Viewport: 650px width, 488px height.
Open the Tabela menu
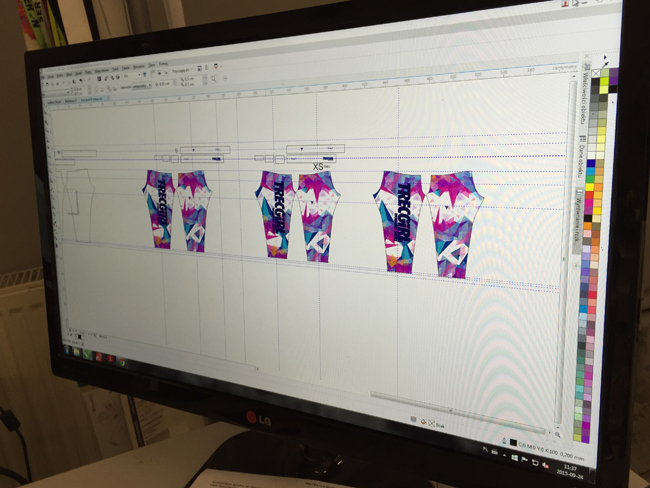[x=126, y=68]
